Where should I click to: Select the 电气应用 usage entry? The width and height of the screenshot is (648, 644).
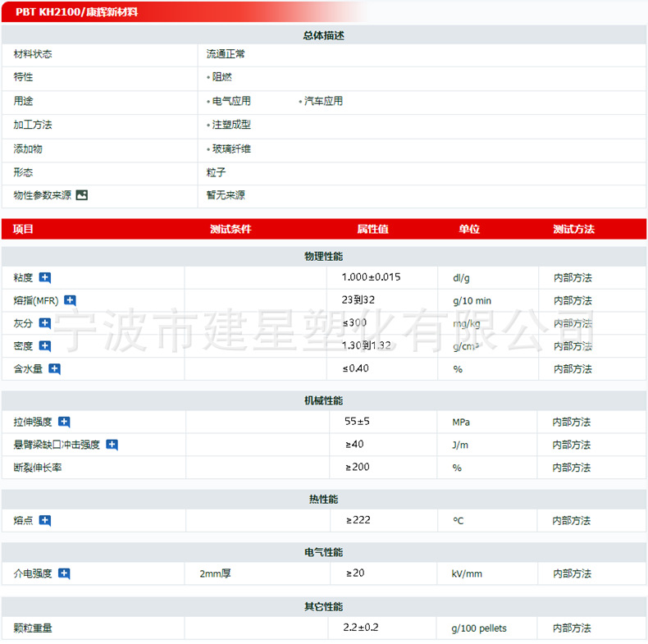coord(231,101)
